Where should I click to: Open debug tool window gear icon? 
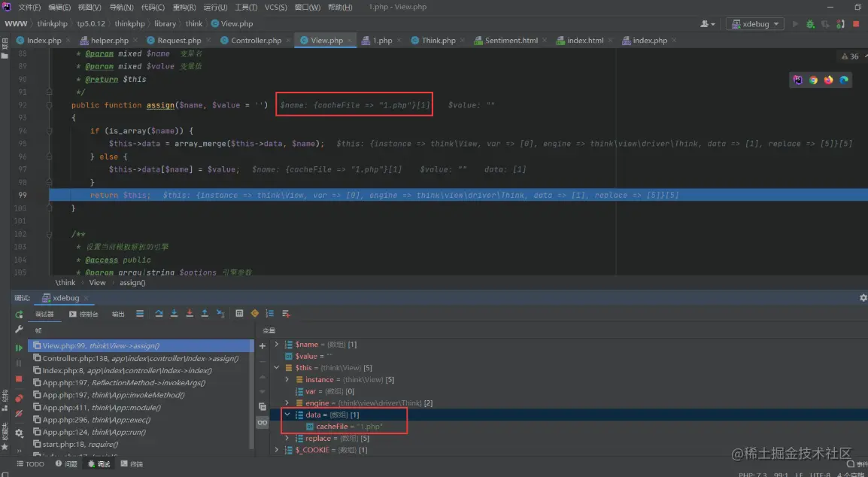pyautogui.click(x=863, y=298)
